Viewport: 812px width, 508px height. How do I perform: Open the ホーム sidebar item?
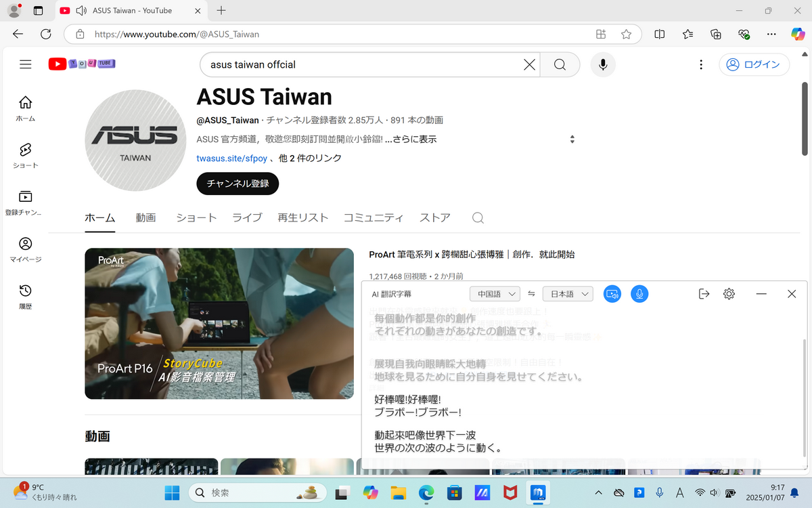(x=25, y=108)
